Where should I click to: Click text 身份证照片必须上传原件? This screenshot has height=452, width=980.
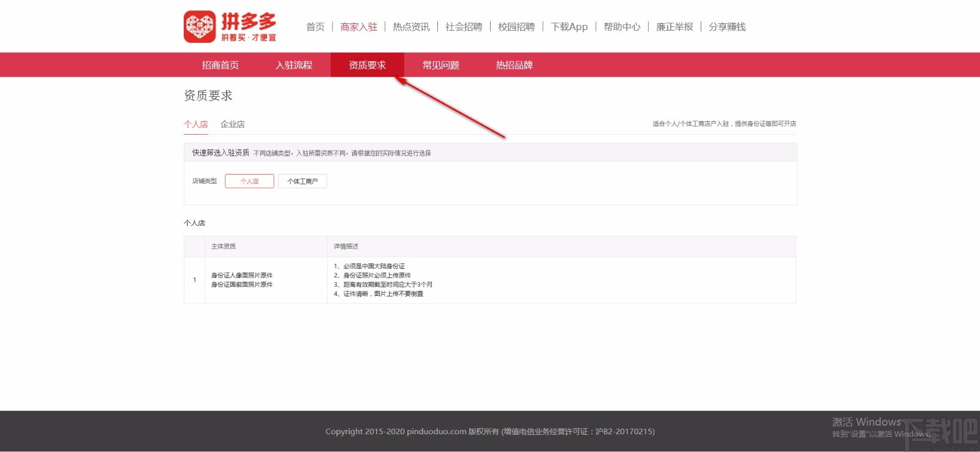[x=377, y=276]
